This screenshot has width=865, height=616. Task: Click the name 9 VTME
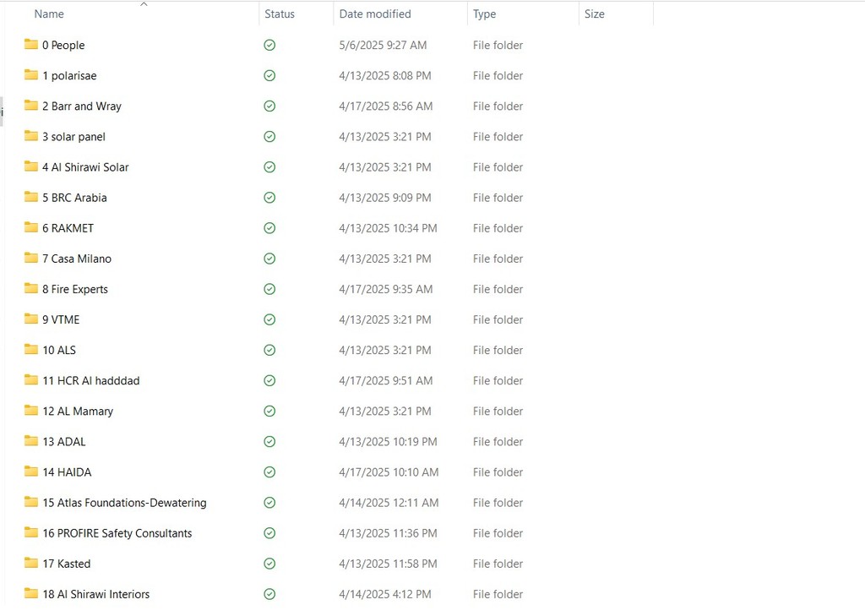[61, 319]
